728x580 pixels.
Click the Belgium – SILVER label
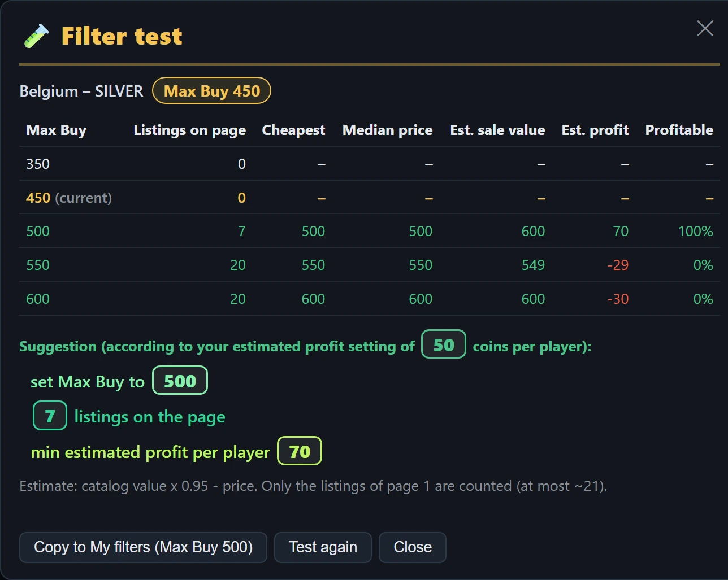tap(81, 91)
